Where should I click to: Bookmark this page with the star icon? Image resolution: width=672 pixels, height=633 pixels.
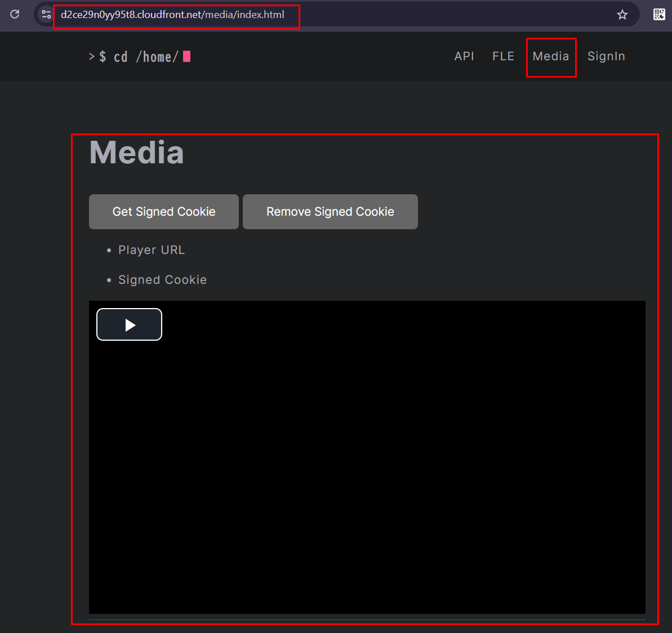click(622, 15)
